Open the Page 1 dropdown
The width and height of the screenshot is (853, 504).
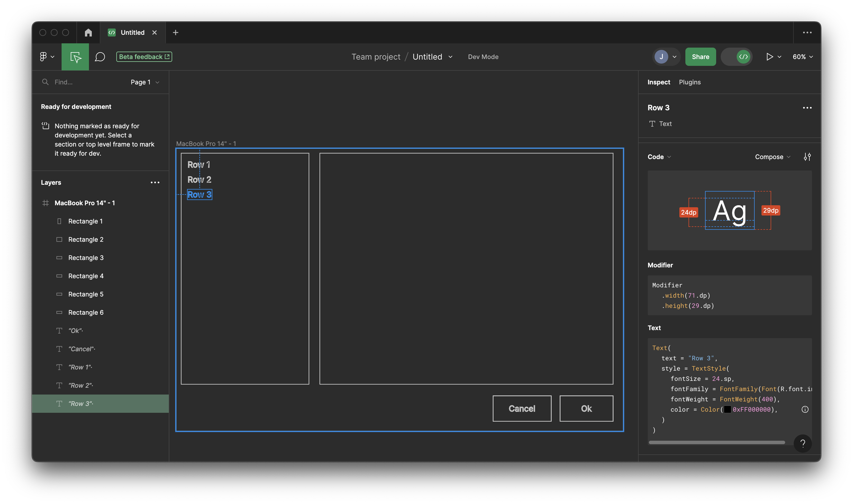(144, 82)
